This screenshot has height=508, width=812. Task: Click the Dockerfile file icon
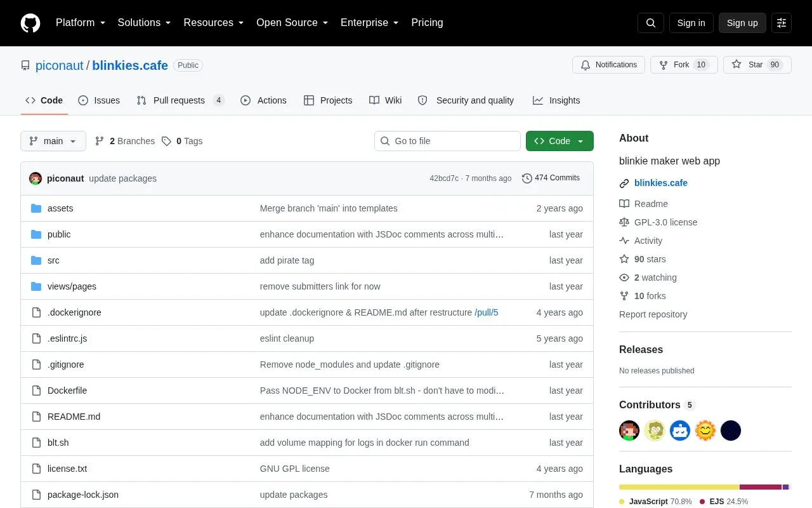click(36, 391)
